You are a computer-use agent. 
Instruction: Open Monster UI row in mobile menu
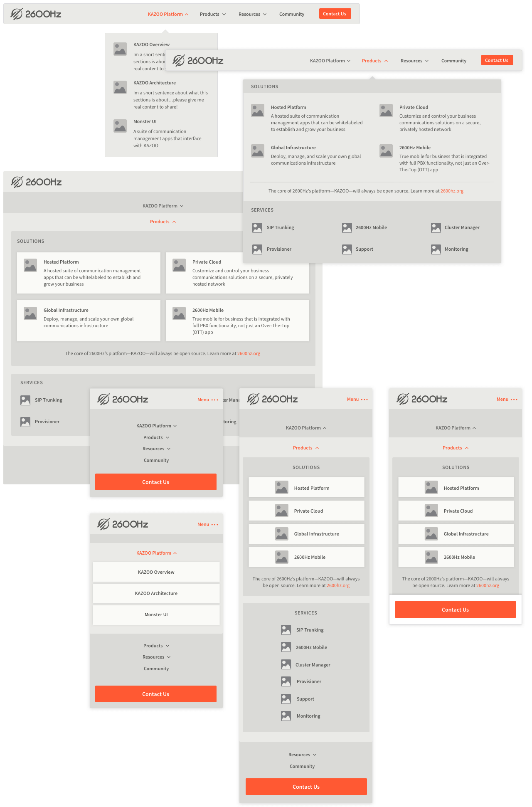[x=156, y=615]
